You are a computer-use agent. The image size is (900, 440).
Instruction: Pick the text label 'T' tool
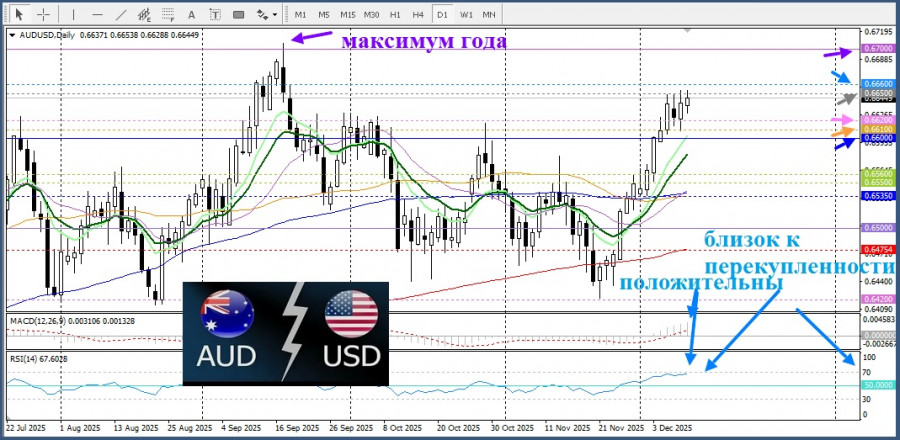click(215, 14)
